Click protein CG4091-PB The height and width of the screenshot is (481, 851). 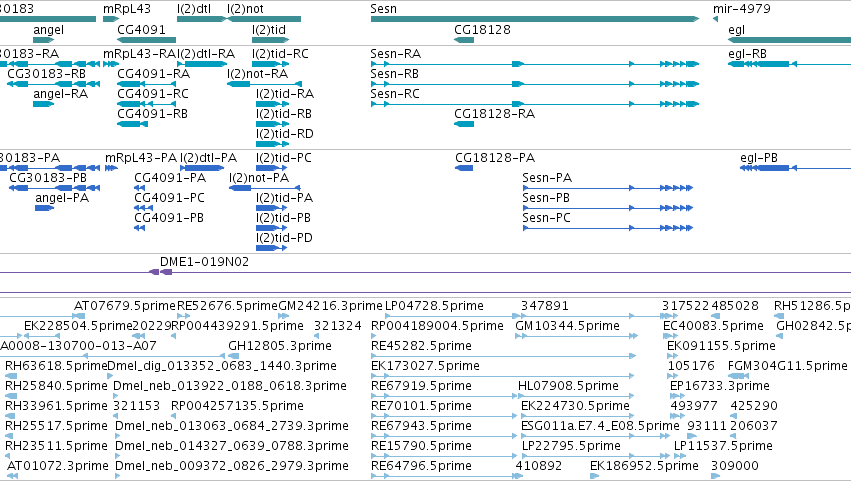coord(139,228)
